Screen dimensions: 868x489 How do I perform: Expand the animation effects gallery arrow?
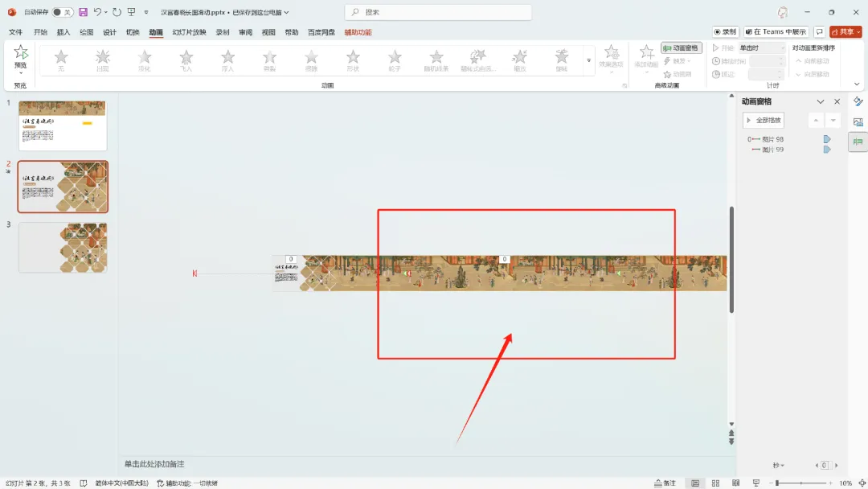pyautogui.click(x=588, y=61)
